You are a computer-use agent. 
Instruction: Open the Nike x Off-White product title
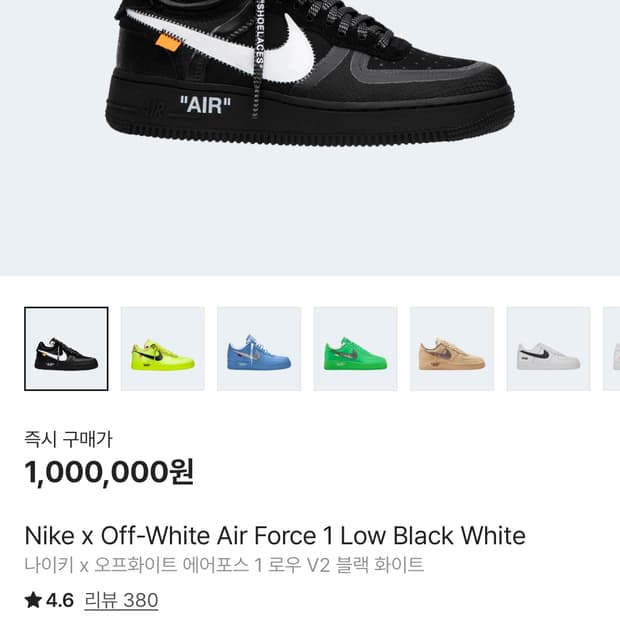pos(274,535)
